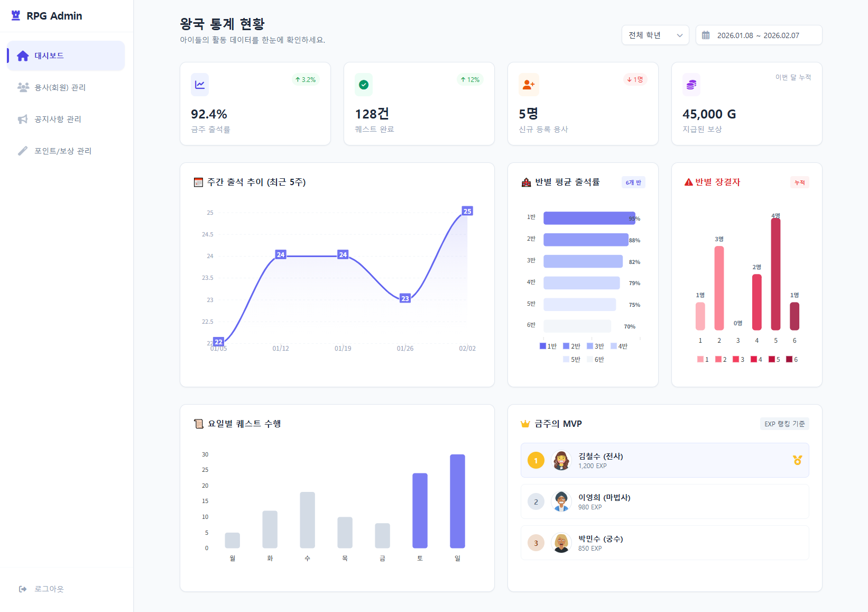Click the medal icon next to 김철수 MVP entry
Viewport: 868px width, 612px height.
coord(796,460)
